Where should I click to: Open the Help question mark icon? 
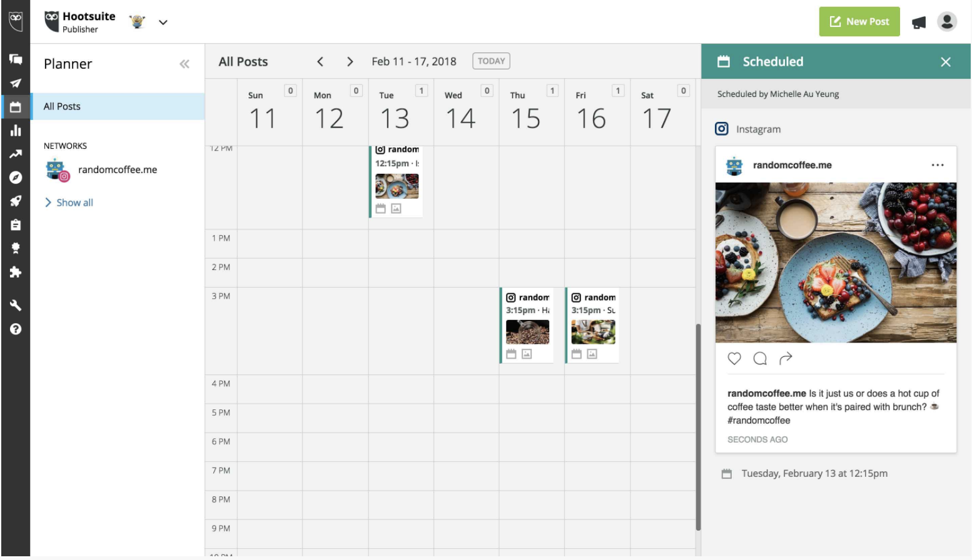(x=16, y=329)
